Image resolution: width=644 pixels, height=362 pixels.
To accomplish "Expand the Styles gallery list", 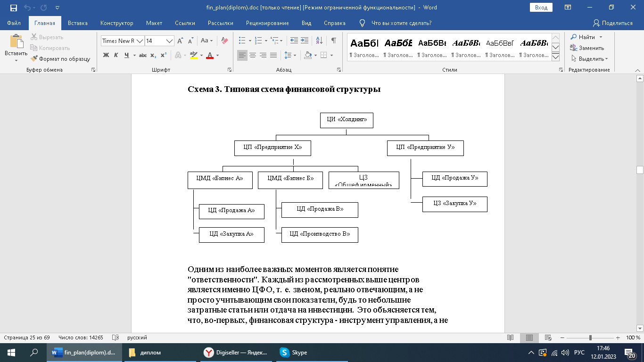I will 555,58.
